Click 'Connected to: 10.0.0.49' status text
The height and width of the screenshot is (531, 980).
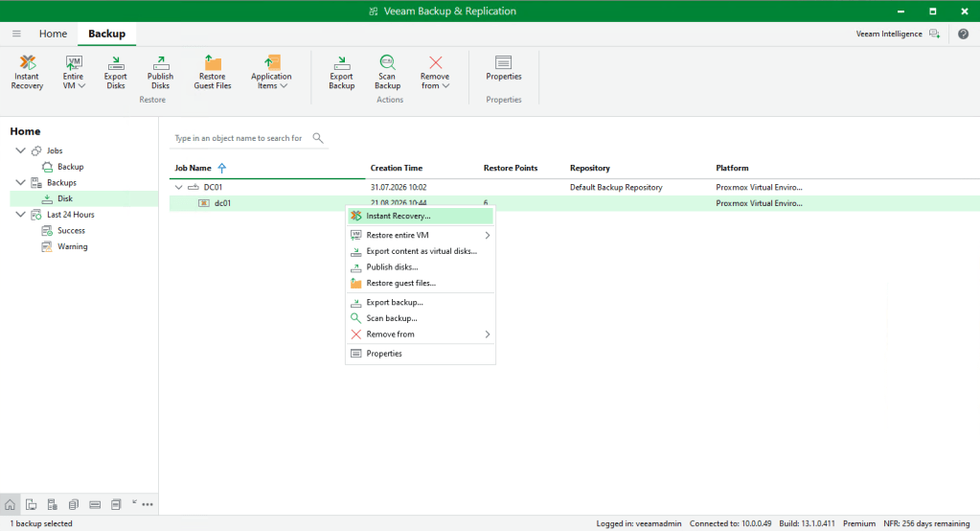point(731,523)
